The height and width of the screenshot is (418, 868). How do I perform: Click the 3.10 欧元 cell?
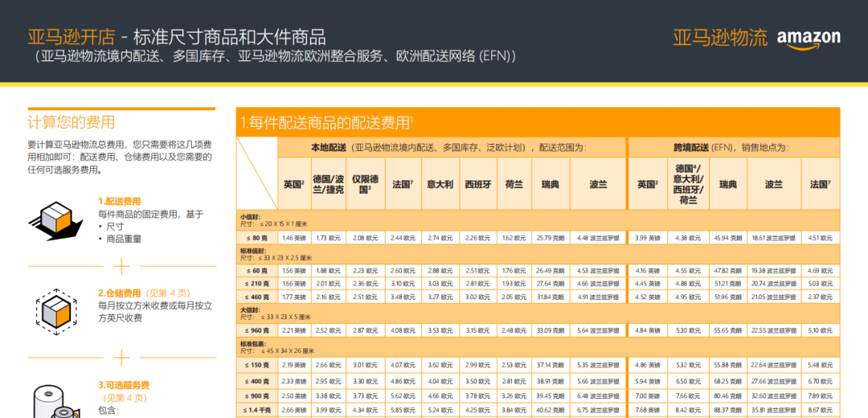click(x=403, y=284)
